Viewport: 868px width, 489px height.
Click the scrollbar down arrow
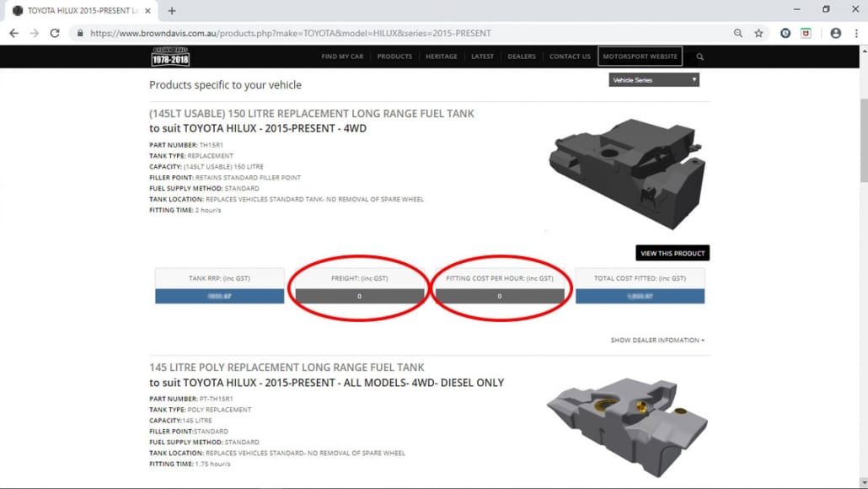[x=864, y=482]
